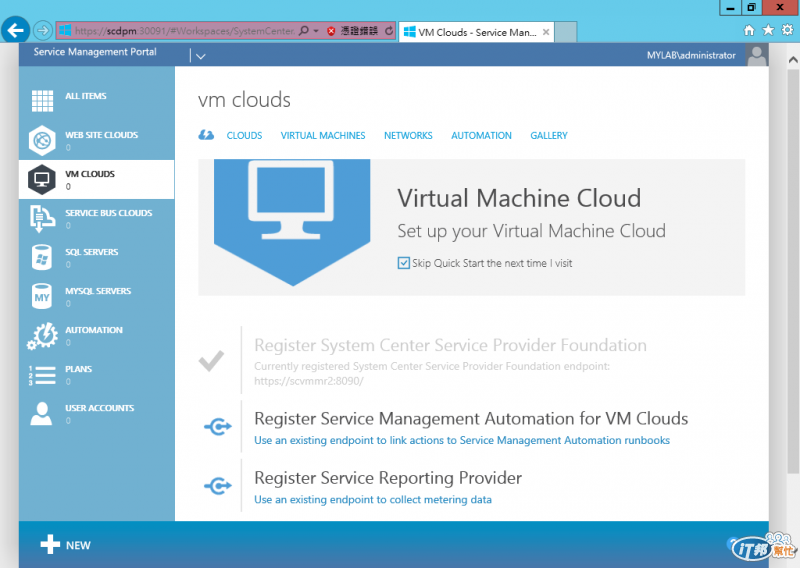Click Use an existing endpoint to collect metering data
The image size is (800, 568).
373,499
